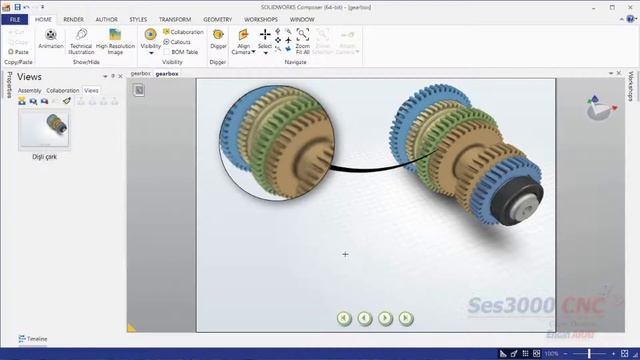Screen dimensions: 640x360
Task: Toggle Collaboration visibility
Action: [x=183, y=32]
